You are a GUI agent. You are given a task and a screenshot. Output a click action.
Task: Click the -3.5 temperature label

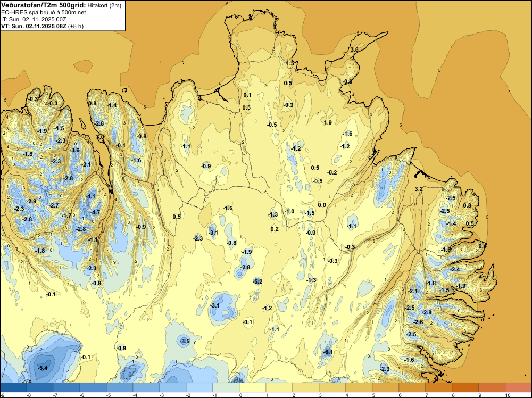pyautogui.click(x=185, y=341)
